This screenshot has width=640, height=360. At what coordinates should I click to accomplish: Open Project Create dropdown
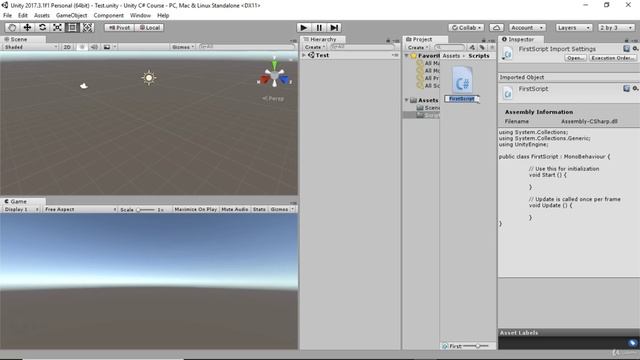(x=418, y=47)
